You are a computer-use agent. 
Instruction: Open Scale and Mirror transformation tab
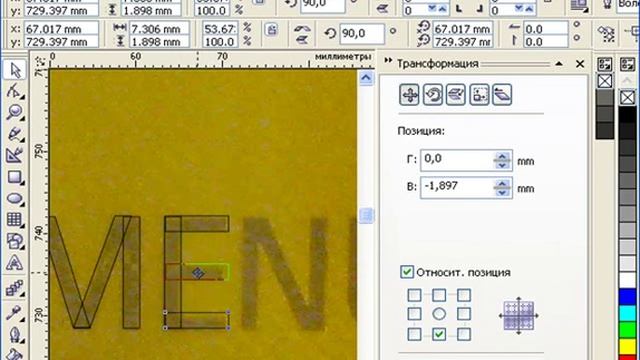[x=456, y=95]
